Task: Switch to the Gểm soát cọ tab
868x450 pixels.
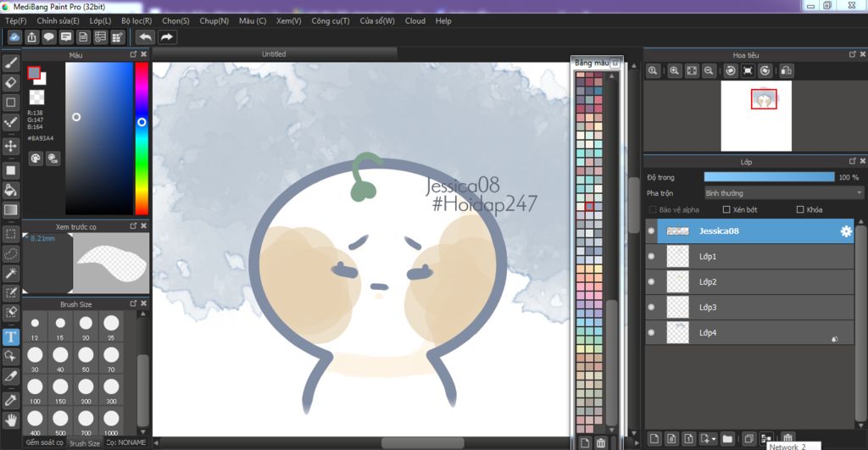Action: pyautogui.click(x=44, y=442)
